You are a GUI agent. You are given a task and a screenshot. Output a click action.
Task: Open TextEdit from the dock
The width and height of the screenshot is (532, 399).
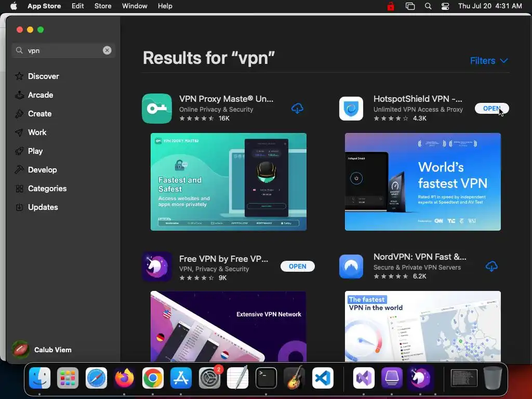[x=237, y=377]
